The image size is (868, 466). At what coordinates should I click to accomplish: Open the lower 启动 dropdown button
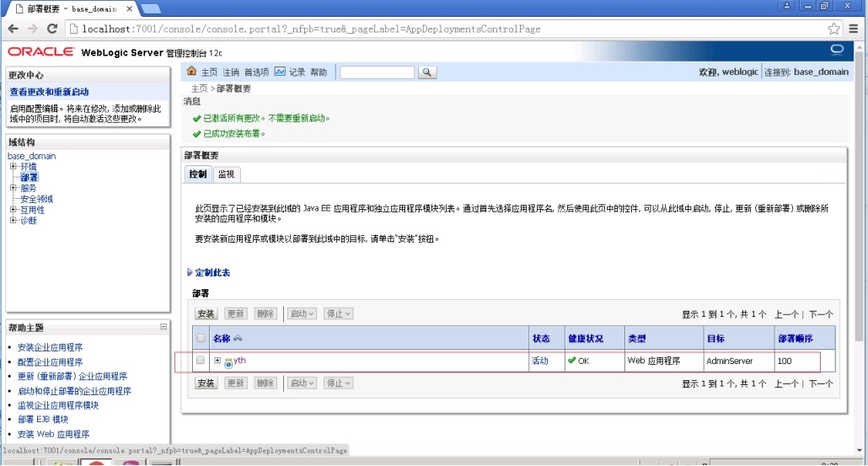(302, 383)
